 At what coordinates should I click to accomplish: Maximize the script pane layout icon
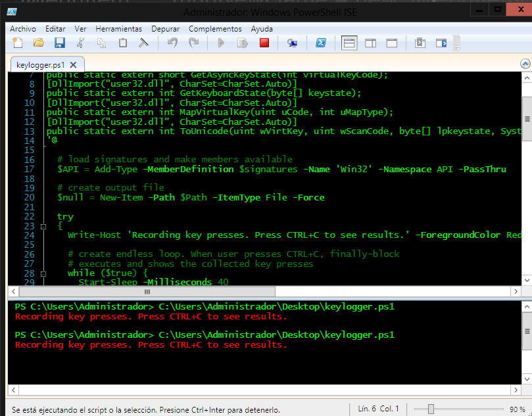pos(392,43)
